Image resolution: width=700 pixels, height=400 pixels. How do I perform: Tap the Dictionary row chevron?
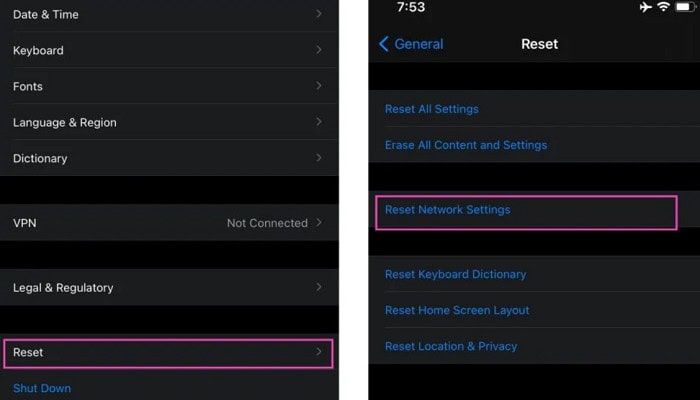click(x=319, y=158)
